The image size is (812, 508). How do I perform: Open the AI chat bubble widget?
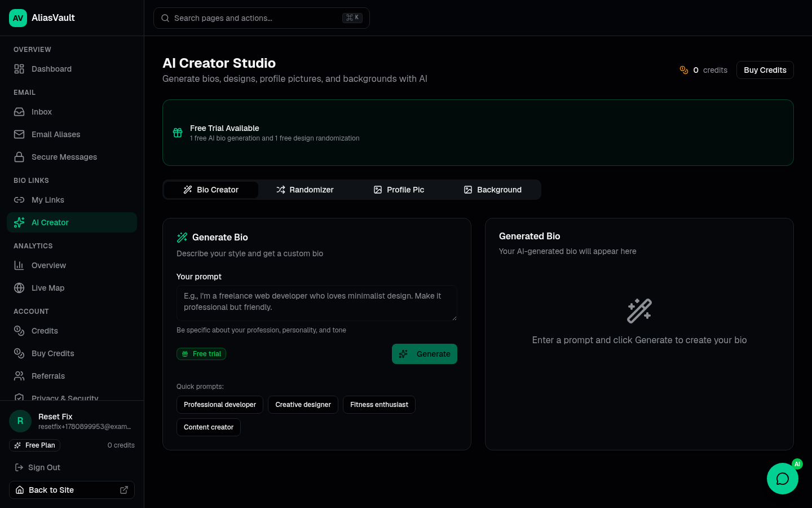[x=783, y=479]
